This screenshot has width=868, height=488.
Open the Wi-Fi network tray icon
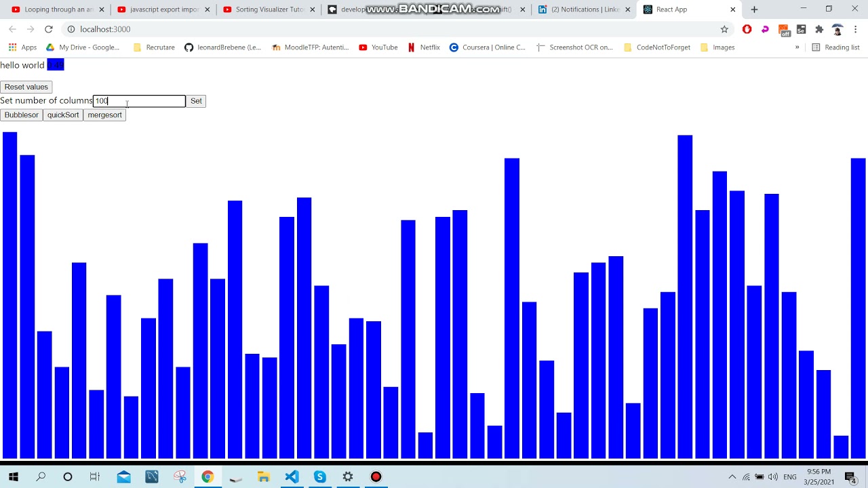click(x=746, y=477)
